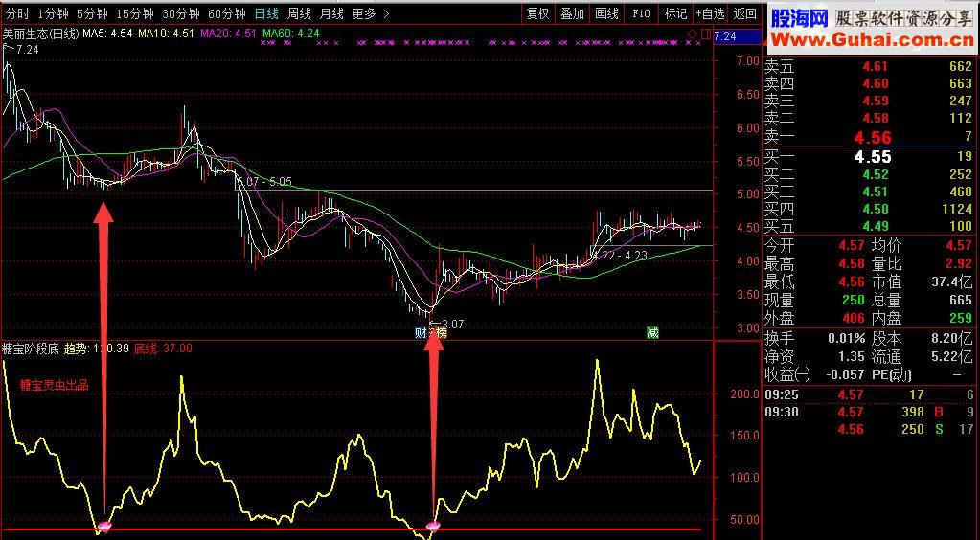Click the 总量 value 665
The width and height of the screenshot is (980, 540).
click(x=961, y=300)
